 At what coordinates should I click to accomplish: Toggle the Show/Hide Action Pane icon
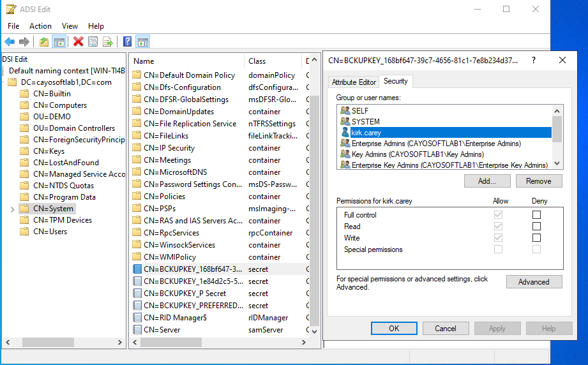[143, 42]
